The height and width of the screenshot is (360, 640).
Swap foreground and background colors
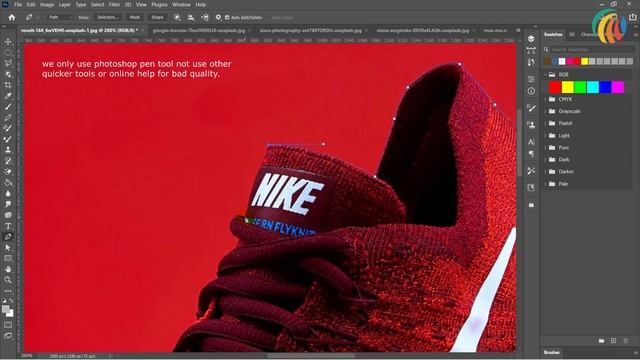[11, 301]
